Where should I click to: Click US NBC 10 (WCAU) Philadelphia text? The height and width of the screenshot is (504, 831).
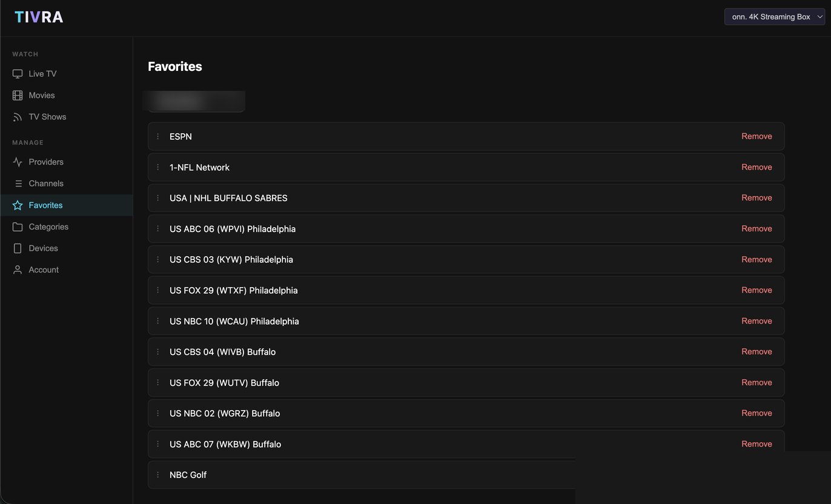click(x=234, y=321)
